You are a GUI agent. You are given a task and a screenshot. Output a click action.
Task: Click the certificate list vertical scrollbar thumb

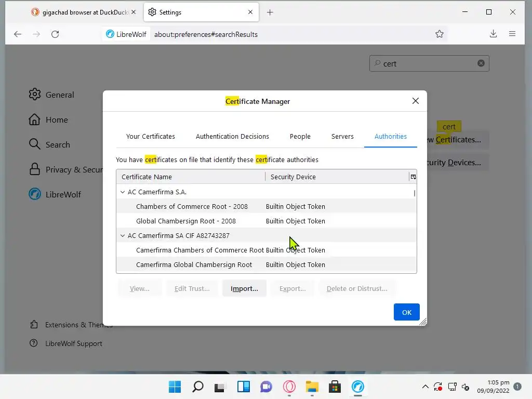pyautogui.click(x=414, y=193)
